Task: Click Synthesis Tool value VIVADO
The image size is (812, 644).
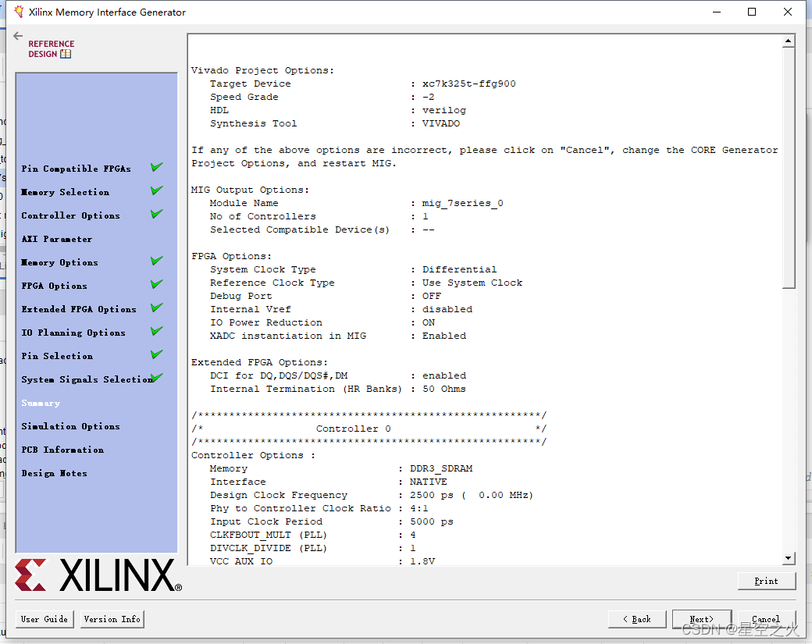Action: pos(440,124)
